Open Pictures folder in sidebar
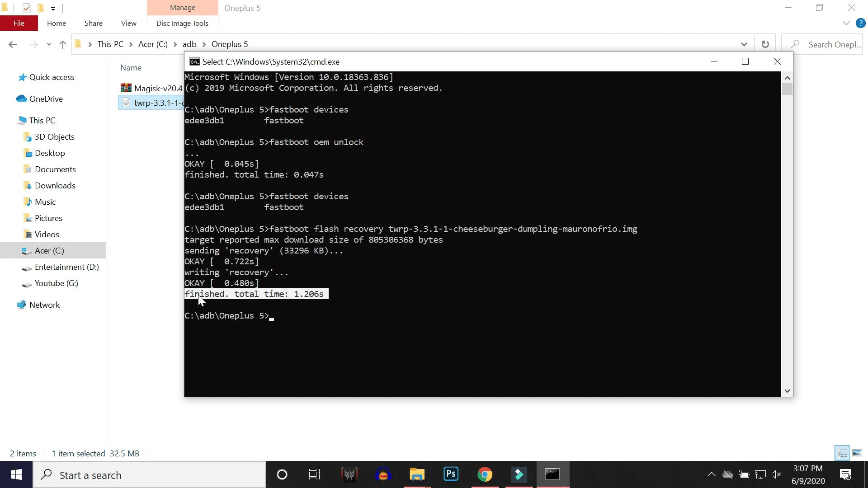This screenshot has width=868, height=488. (x=48, y=218)
